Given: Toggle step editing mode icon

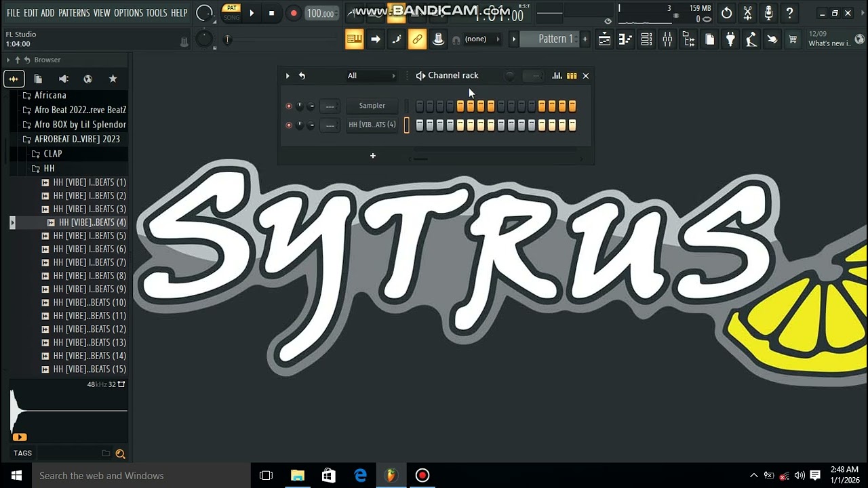Looking at the screenshot, I should coord(396,39).
